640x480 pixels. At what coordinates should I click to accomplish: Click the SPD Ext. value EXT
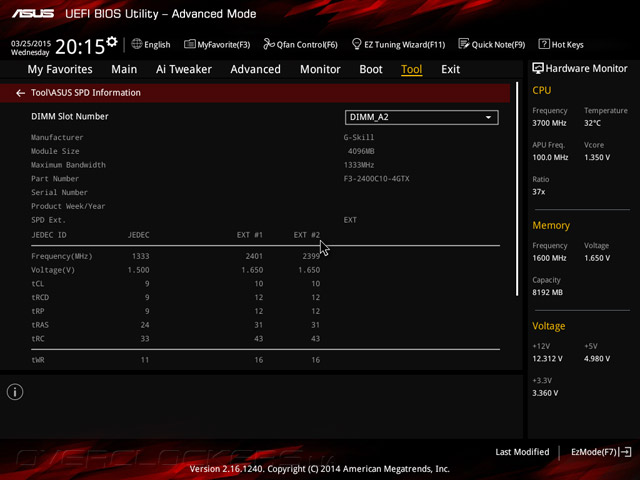pyautogui.click(x=350, y=220)
